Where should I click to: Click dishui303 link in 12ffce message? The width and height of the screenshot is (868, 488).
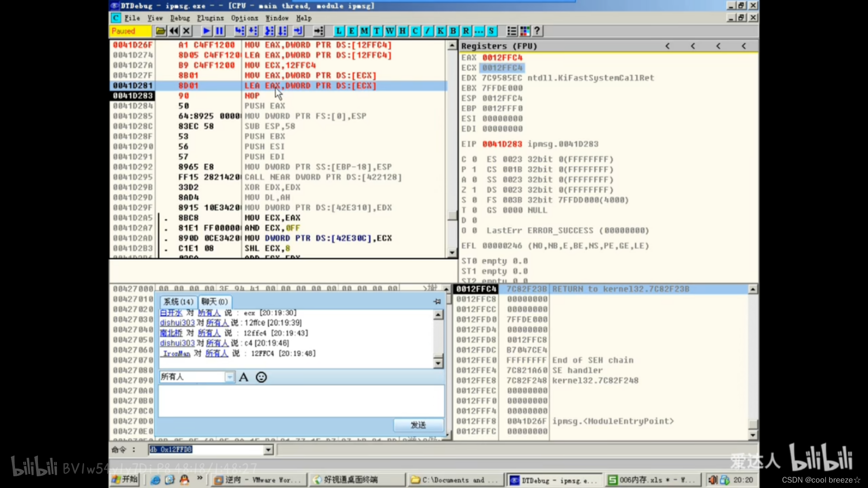(x=177, y=323)
